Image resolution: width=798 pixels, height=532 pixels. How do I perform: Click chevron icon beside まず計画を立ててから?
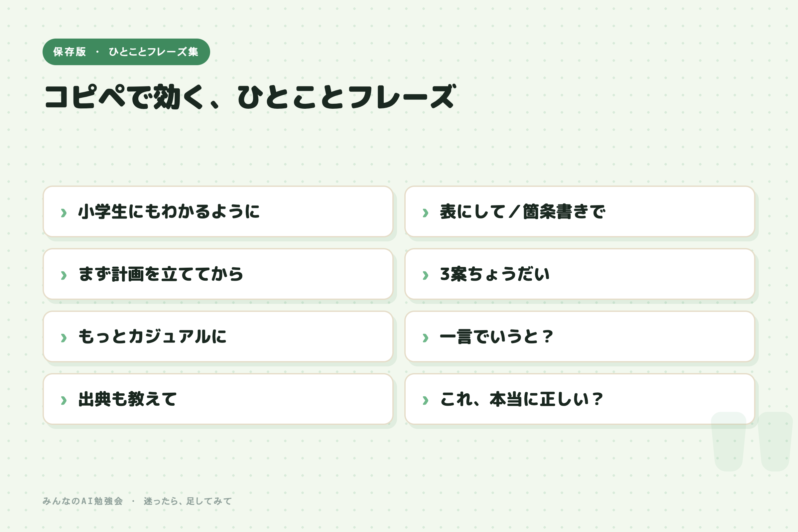point(64,275)
